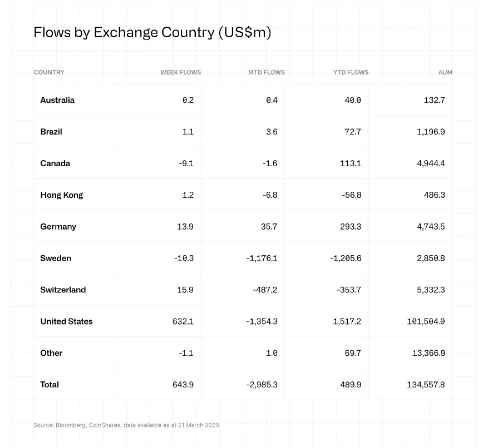Click the Flows by Exchange Country title
This screenshot has height=448, width=483.
coord(152,32)
